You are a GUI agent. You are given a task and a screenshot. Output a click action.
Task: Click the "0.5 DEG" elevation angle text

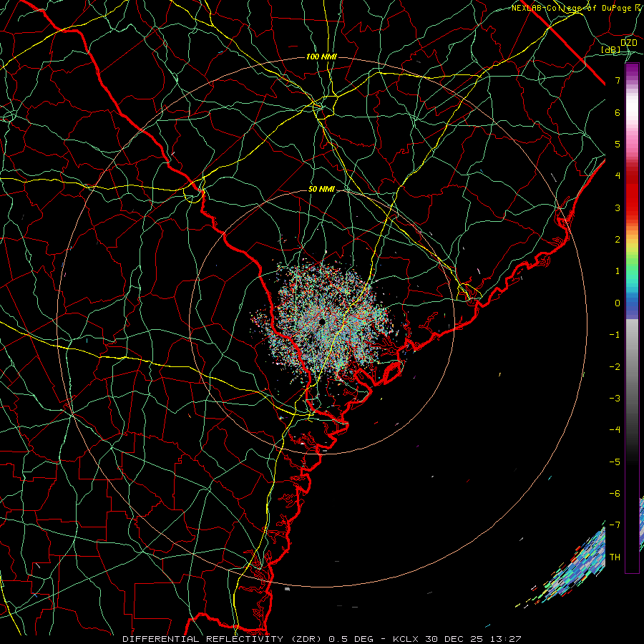tap(351, 639)
